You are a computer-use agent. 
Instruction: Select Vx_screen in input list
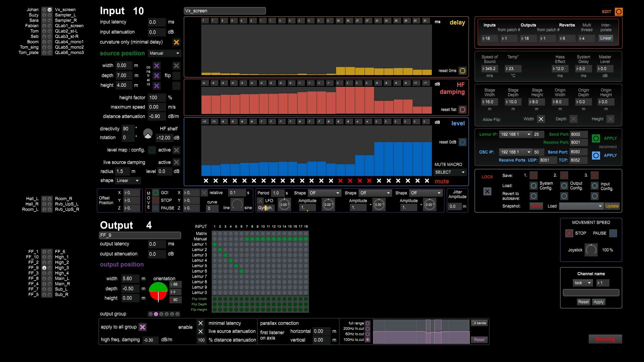(65, 10)
